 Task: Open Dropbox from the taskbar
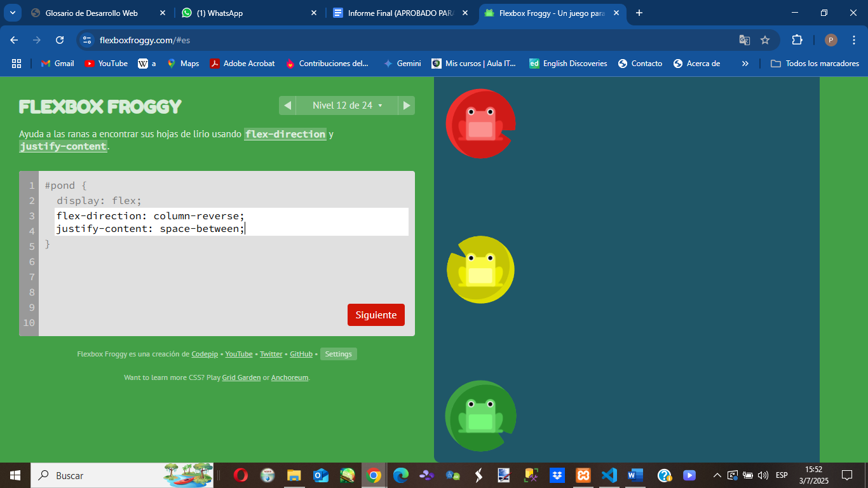click(x=557, y=475)
